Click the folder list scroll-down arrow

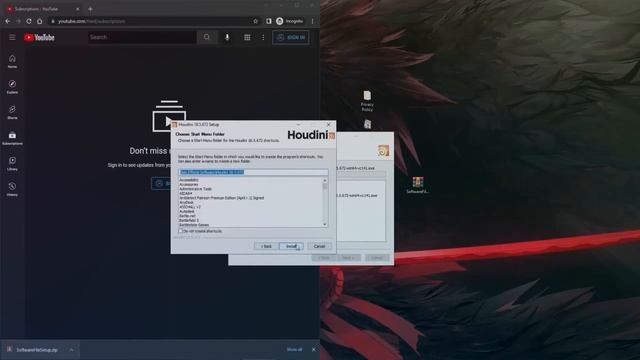[325, 224]
